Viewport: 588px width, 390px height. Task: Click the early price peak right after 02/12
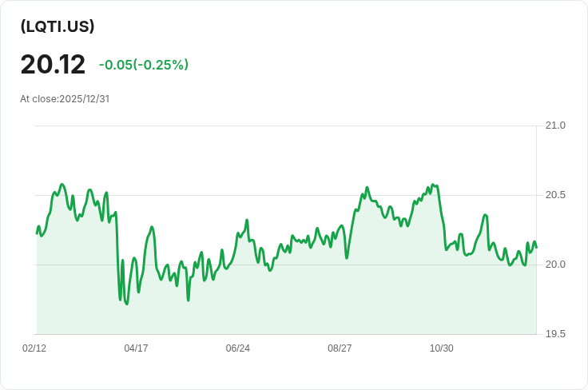62,185
